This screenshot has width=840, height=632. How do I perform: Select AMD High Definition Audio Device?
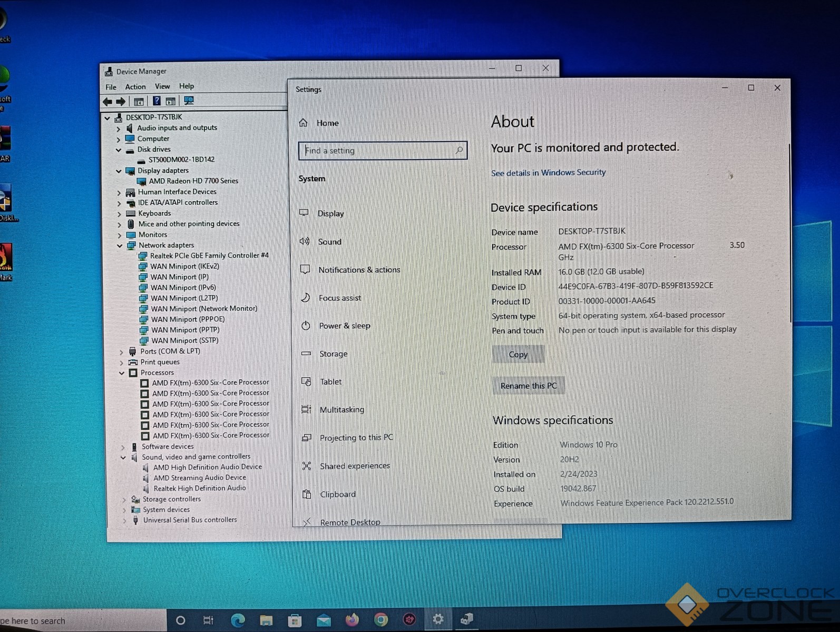208,467
